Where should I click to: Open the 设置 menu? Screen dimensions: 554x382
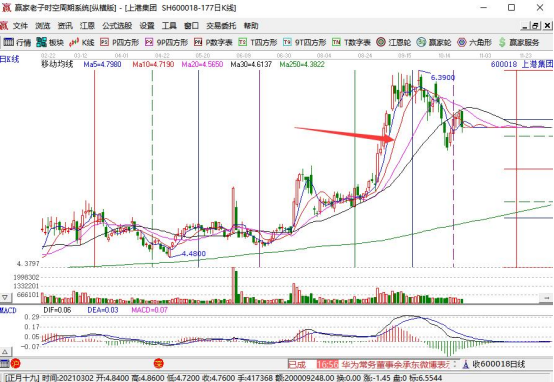(x=147, y=25)
